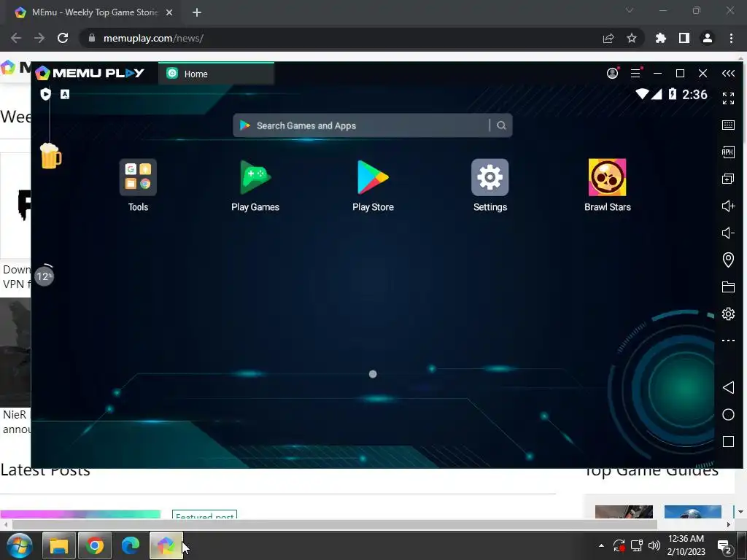Click the webpage horizontal scrollbar
The width and height of the screenshot is (747, 560).
(x=334, y=525)
